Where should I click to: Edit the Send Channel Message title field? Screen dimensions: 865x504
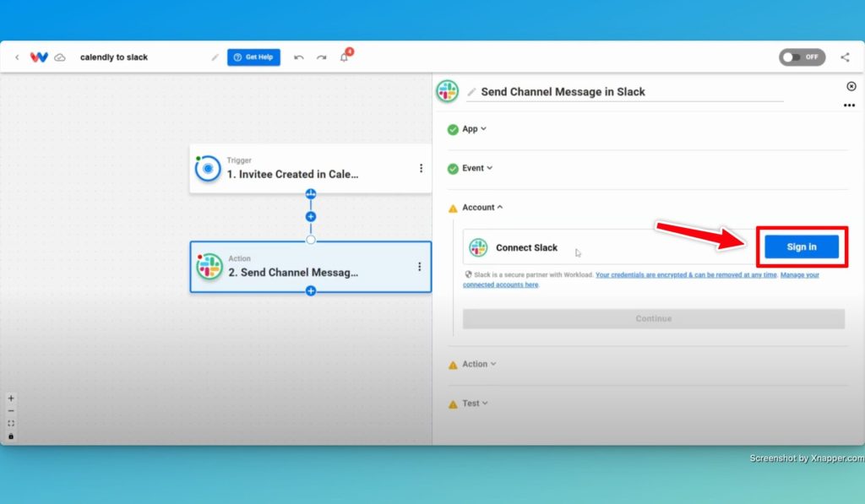pyautogui.click(x=625, y=92)
